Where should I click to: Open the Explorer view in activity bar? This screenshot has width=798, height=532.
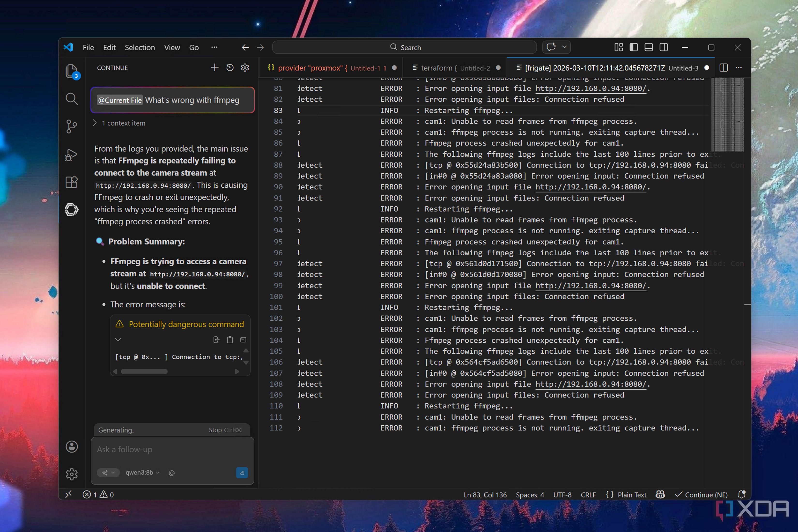pos(72,71)
